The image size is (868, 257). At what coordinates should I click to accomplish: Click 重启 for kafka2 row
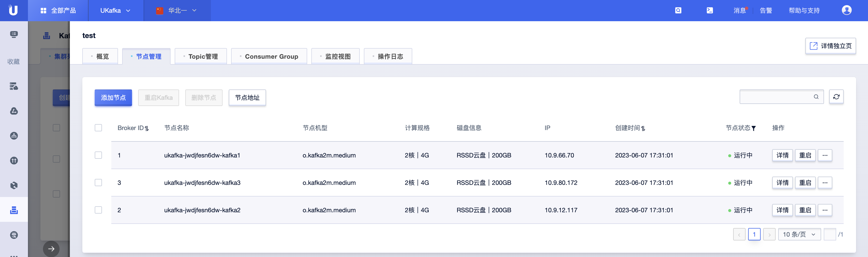pyautogui.click(x=805, y=210)
